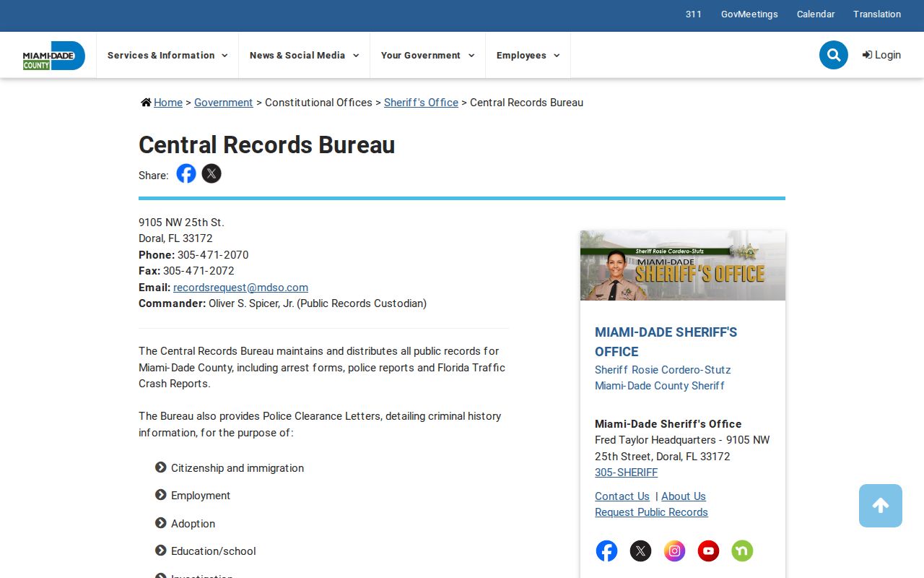Open the search magnifier button

[834, 55]
